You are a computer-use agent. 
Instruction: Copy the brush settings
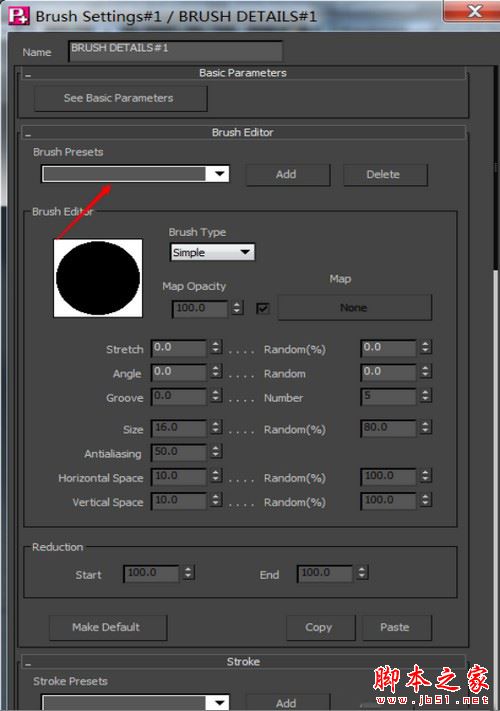click(320, 628)
